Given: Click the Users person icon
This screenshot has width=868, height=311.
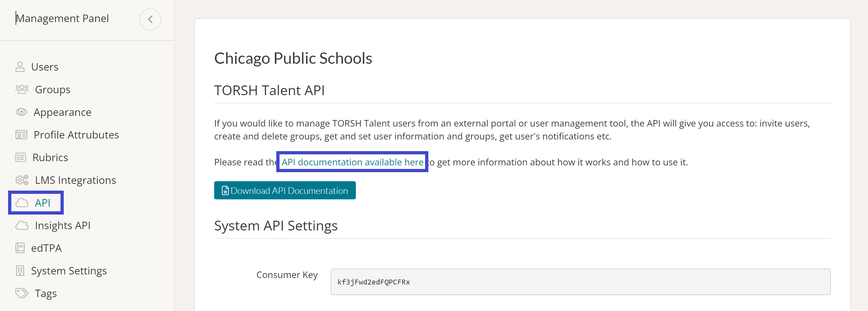Looking at the screenshot, I should pos(20,67).
